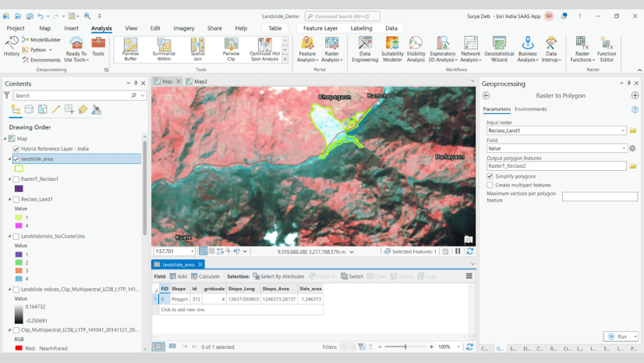Show the Reclass_Land1 layer
The width and height of the screenshot is (644, 363).
click(16, 199)
